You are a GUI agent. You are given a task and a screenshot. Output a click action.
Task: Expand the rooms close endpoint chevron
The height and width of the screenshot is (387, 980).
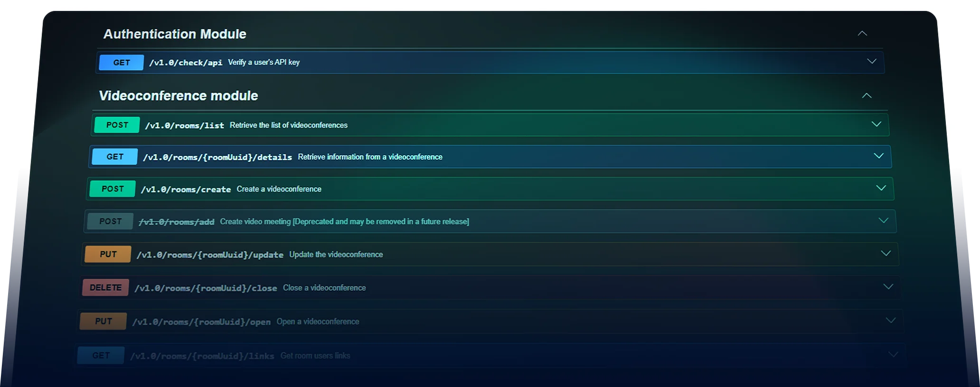(x=888, y=286)
